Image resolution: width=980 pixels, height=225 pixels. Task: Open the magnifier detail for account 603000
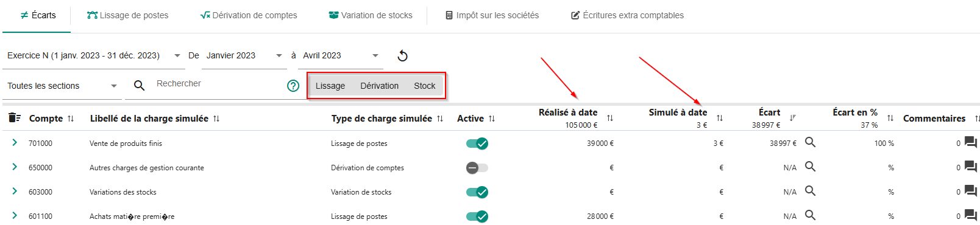point(810,191)
